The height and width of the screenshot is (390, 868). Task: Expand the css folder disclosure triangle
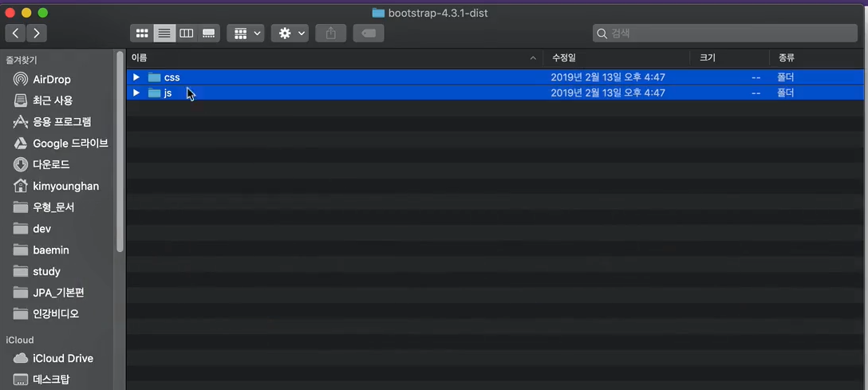(136, 77)
